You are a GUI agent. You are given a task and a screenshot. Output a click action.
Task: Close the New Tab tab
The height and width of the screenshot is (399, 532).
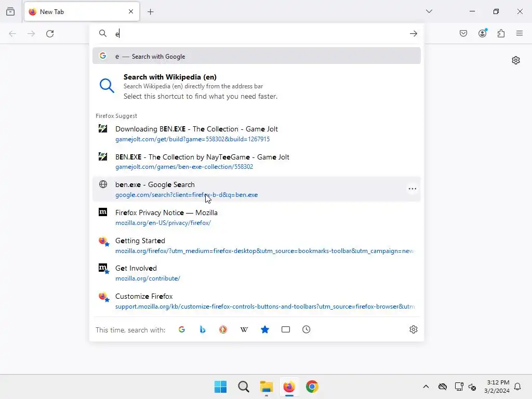click(x=131, y=11)
